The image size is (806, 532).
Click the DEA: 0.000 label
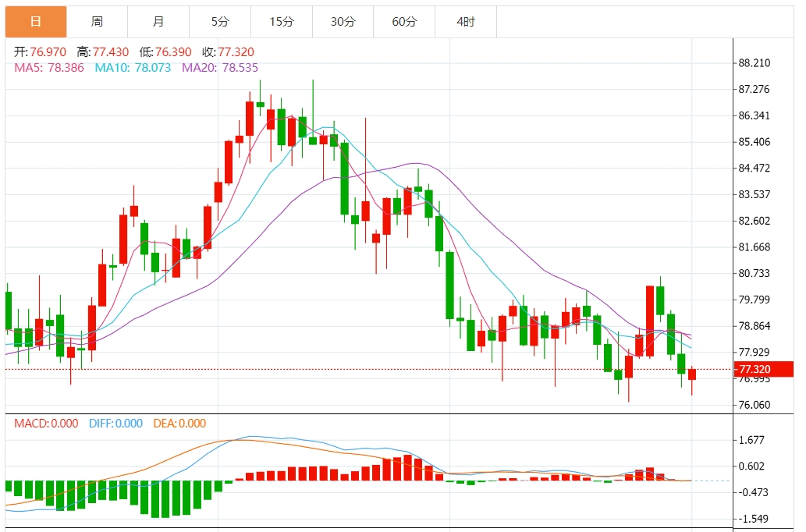pos(179,424)
